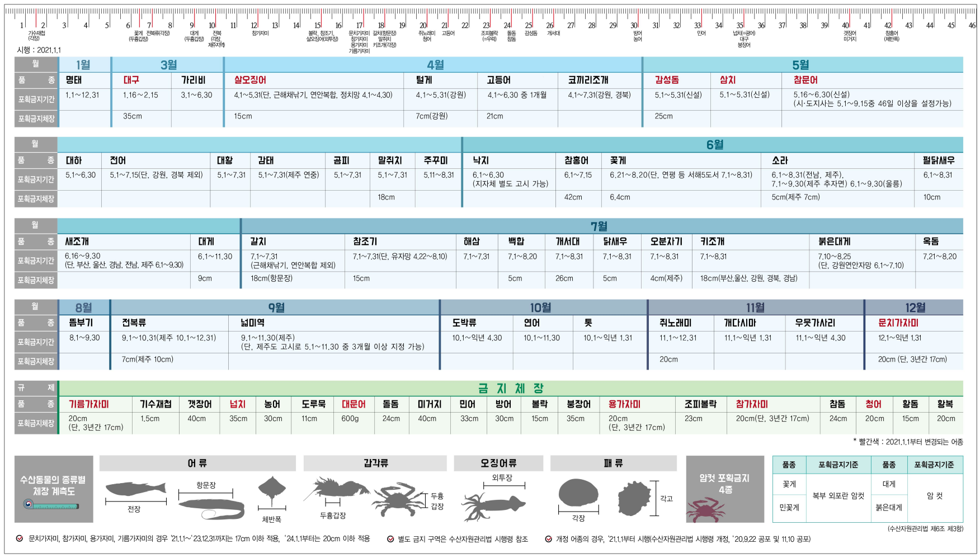Select the 9월 month header
Screen dimensions: 980x558
click(x=276, y=308)
